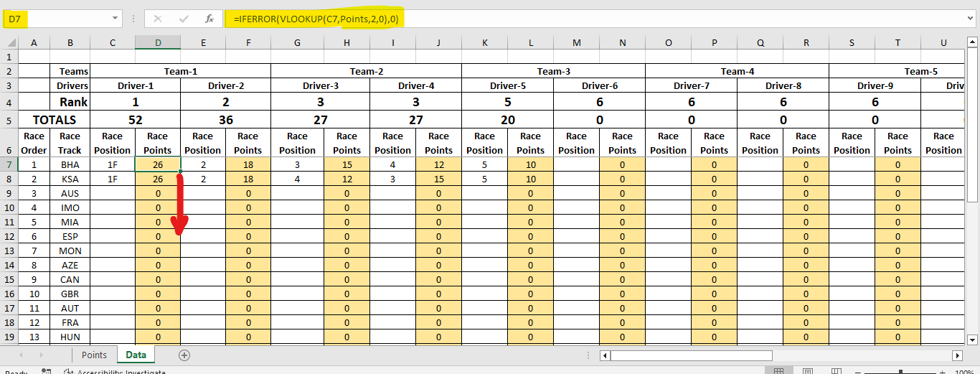The width and height of the screenshot is (980, 374).
Task: Click the AZE race track cell
Action: coord(70,265)
